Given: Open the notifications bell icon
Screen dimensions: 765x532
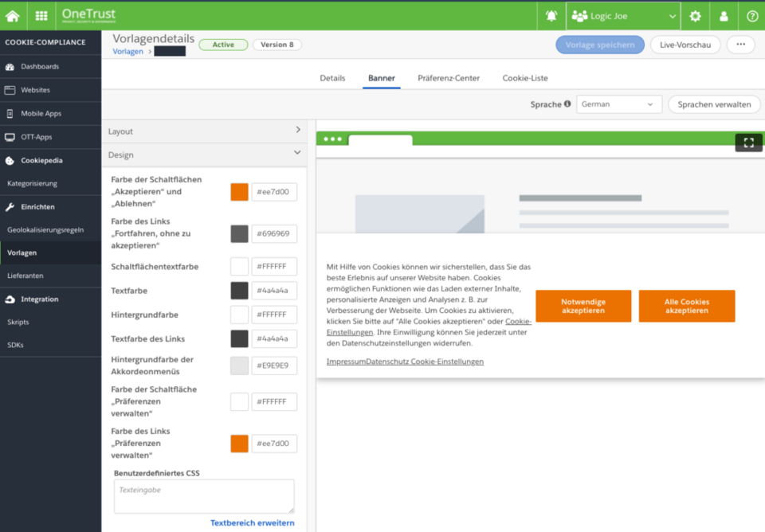Looking at the screenshot, I should coord(551,16).
